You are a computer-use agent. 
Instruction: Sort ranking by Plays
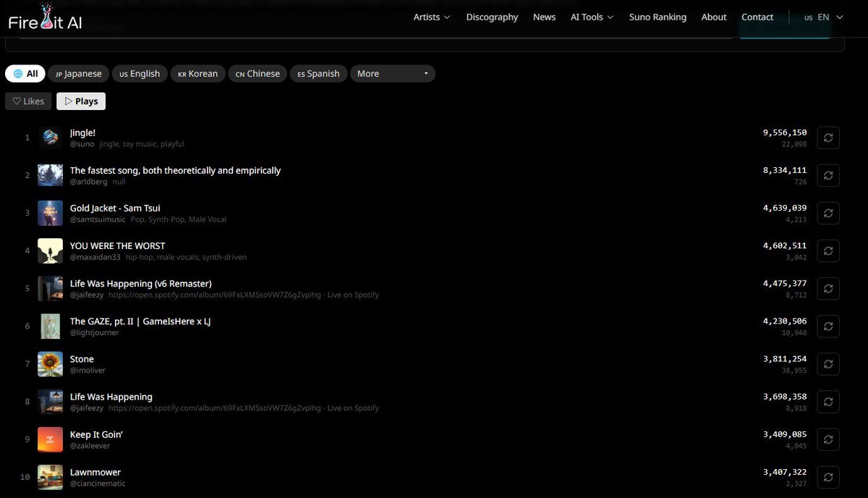[81, 101]
